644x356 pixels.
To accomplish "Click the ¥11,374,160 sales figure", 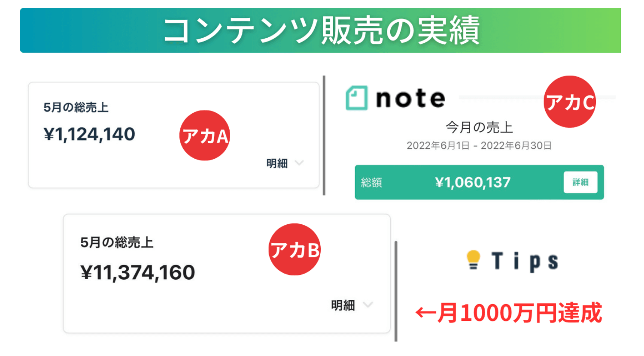I will [138, 272].
